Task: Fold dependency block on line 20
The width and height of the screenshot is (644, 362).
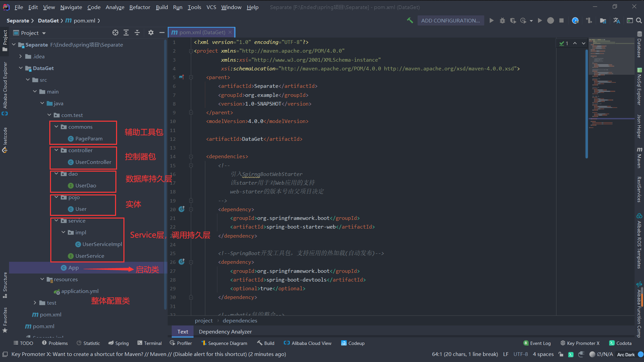Action: [x=191, y=209]
